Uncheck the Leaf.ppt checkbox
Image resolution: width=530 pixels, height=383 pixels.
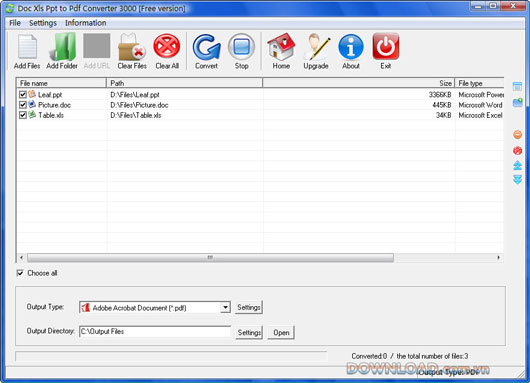[x=23, y=95]
